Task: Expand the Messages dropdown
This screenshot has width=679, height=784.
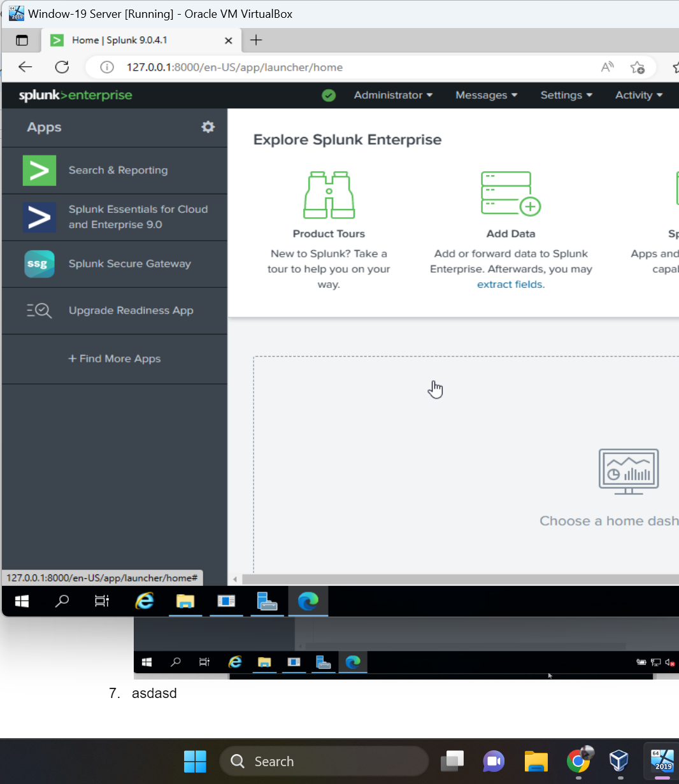Action: 487,96
